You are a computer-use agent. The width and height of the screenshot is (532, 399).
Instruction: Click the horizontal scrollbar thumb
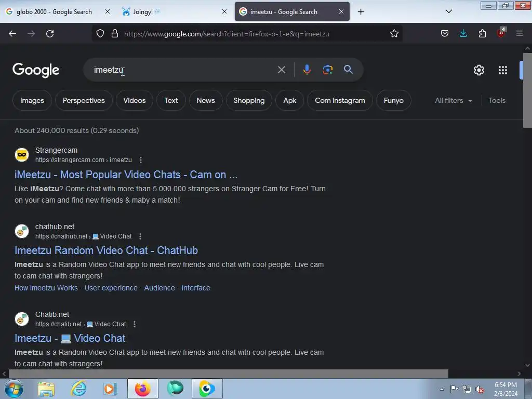tap(229, 374)
